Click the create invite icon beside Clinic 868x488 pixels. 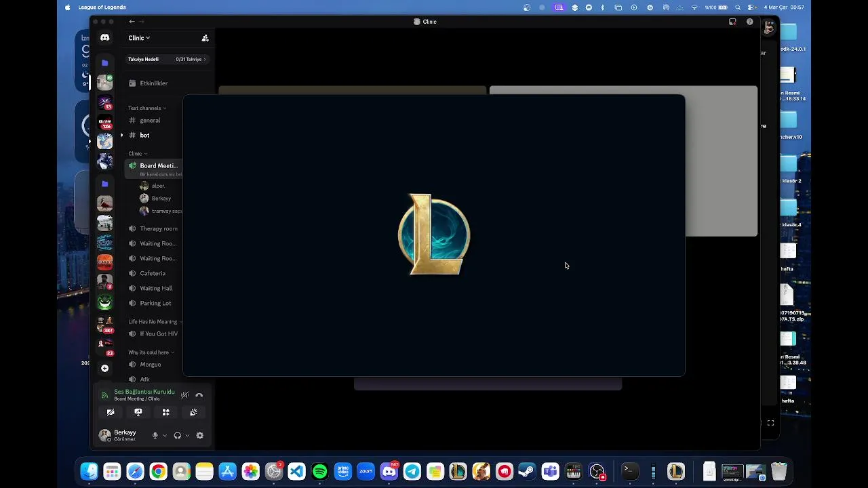click(x=205, y=38)
